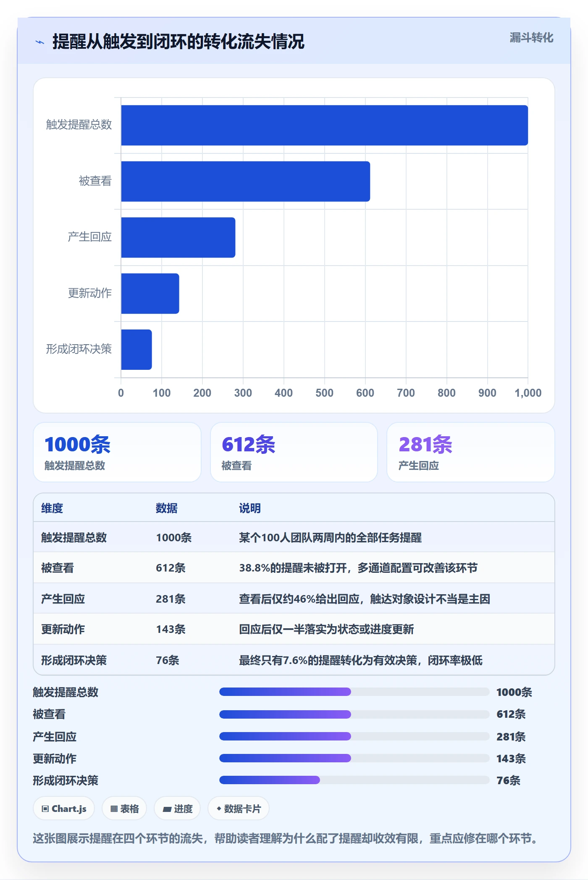Click the 数据 column header

coord(167,508)
